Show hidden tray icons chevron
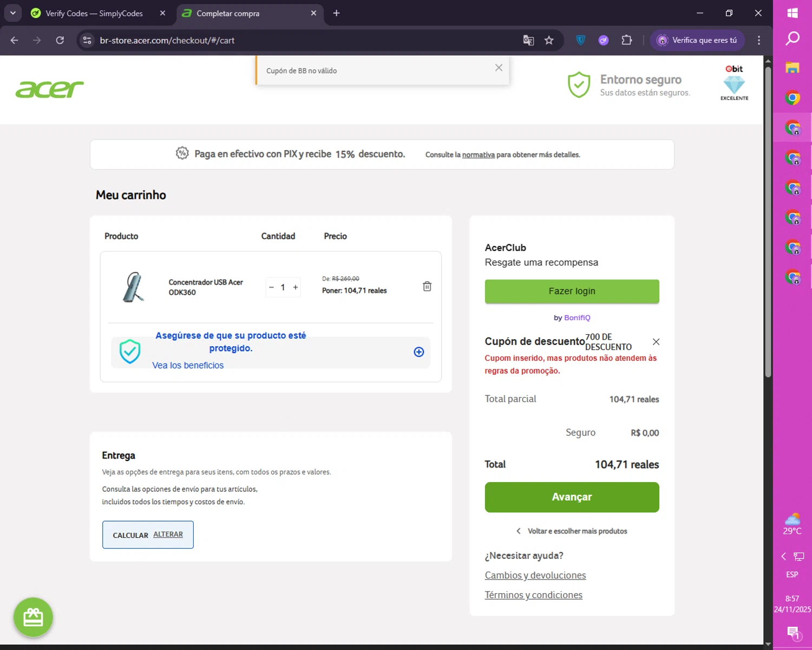This screenshot has width=812, height=650. tap(783, 556)
